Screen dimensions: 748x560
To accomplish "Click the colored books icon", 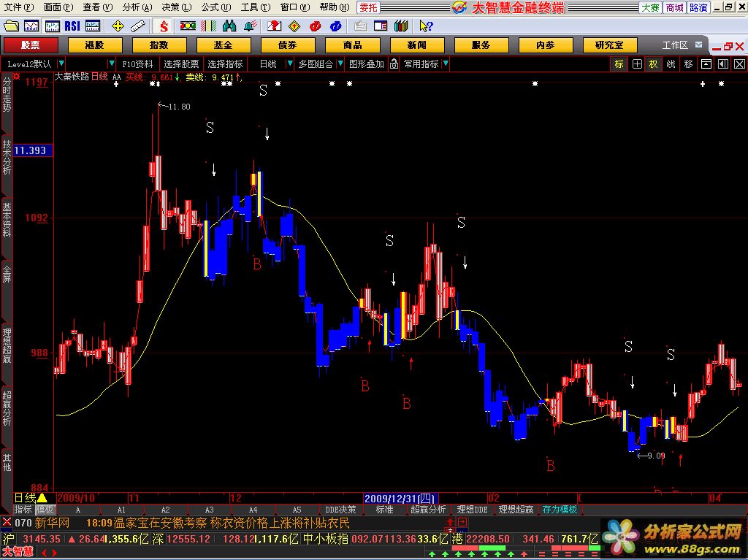I will point(401,26).
